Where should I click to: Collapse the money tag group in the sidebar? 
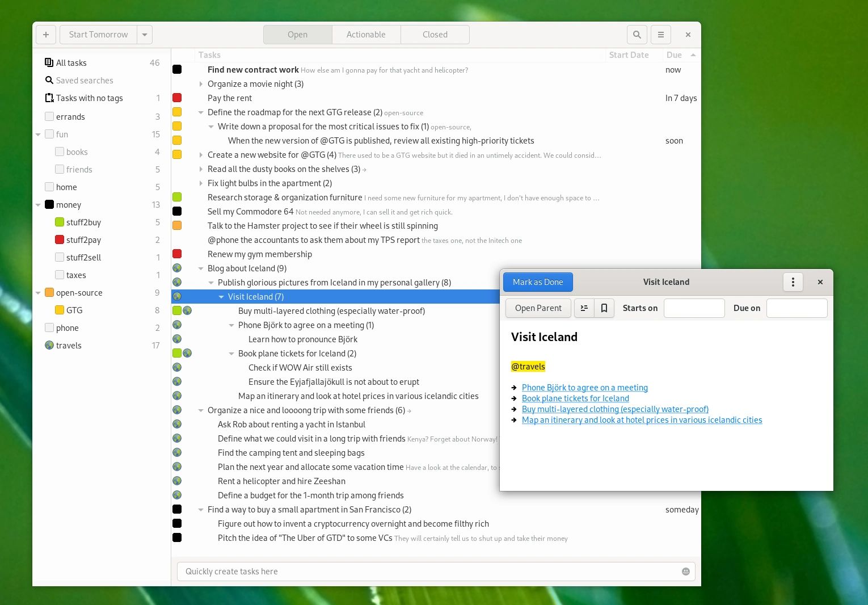pyautogui.click(x=38, y=204)
